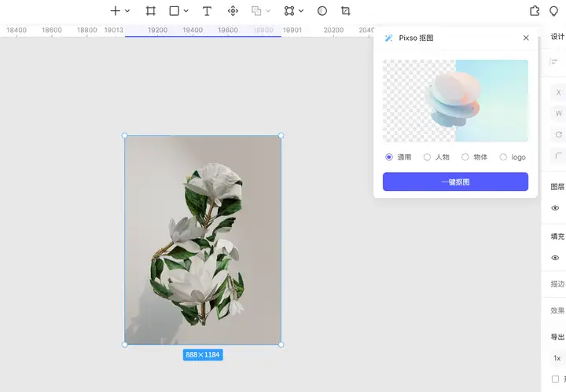Click the crop tool icon
566x392 pixels.
(x=345, y=11)
